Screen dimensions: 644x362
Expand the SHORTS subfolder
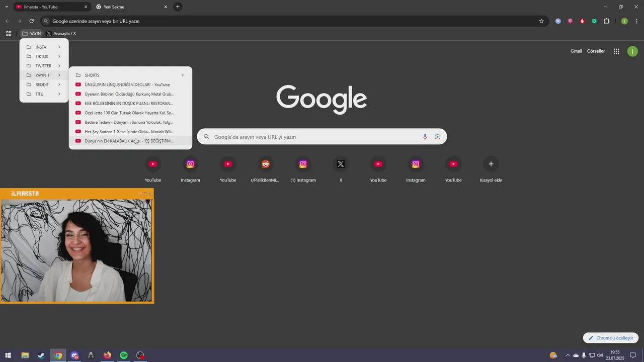[x=130, y=75]
